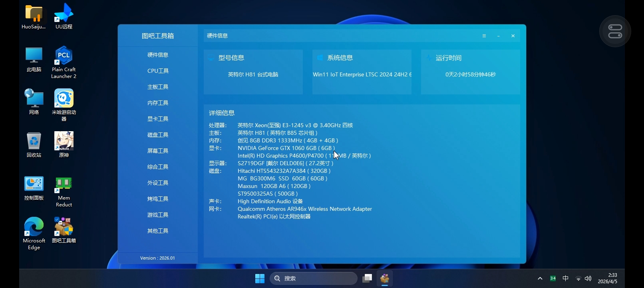Select 外设工具 in the sidebar
This screenshot has height=288, width=644.
[158, 183]
